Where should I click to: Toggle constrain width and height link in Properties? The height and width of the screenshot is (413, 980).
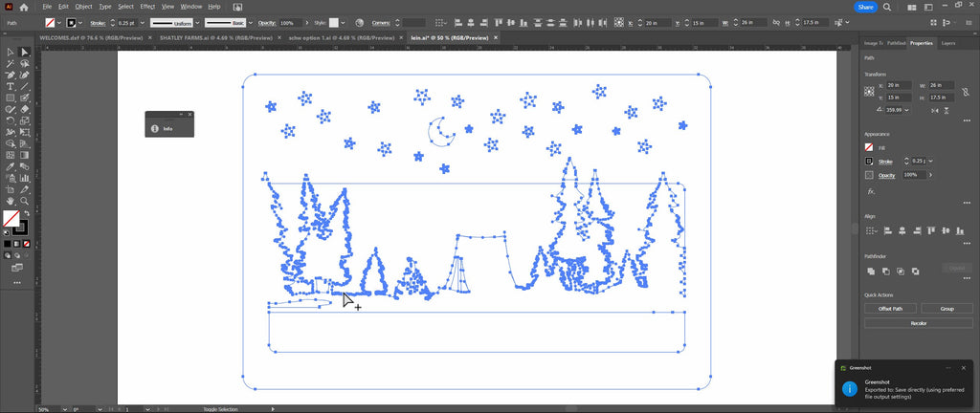968,91
